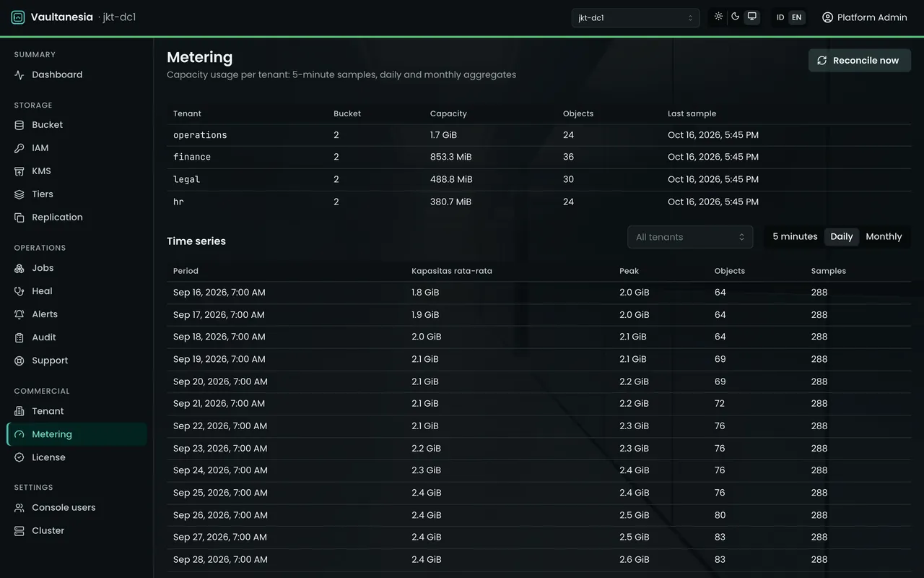Select the Monthly granularity tab

point(884,237)
